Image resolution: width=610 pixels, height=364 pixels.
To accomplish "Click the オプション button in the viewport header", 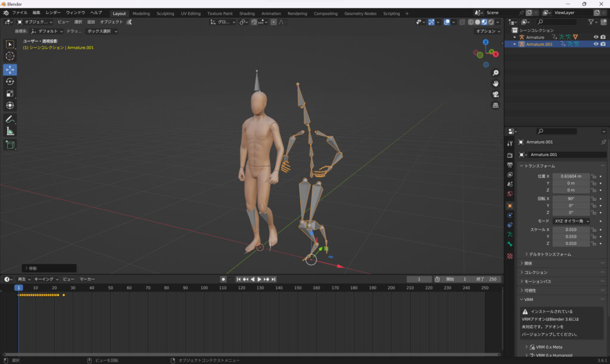I will pos(487,31).
